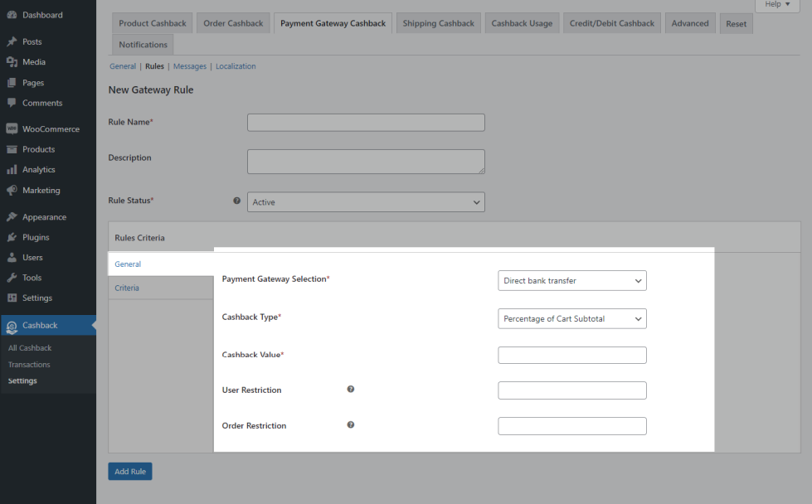Viewport: 812px width, 504px height.
Task: Expand Payment Gateway Selection dropdown
Action: (x=571, y=281)
